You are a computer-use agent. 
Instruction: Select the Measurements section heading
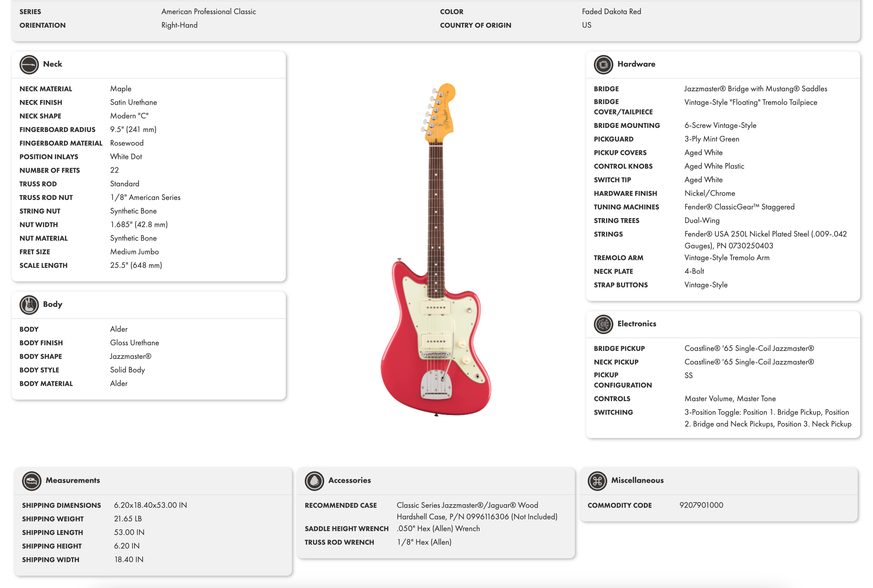73,480
